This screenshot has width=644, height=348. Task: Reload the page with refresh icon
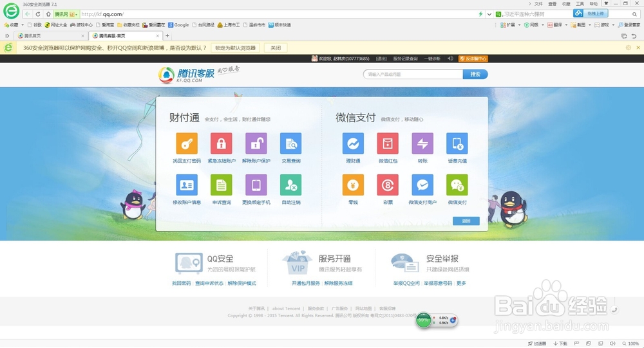[38, 14]
